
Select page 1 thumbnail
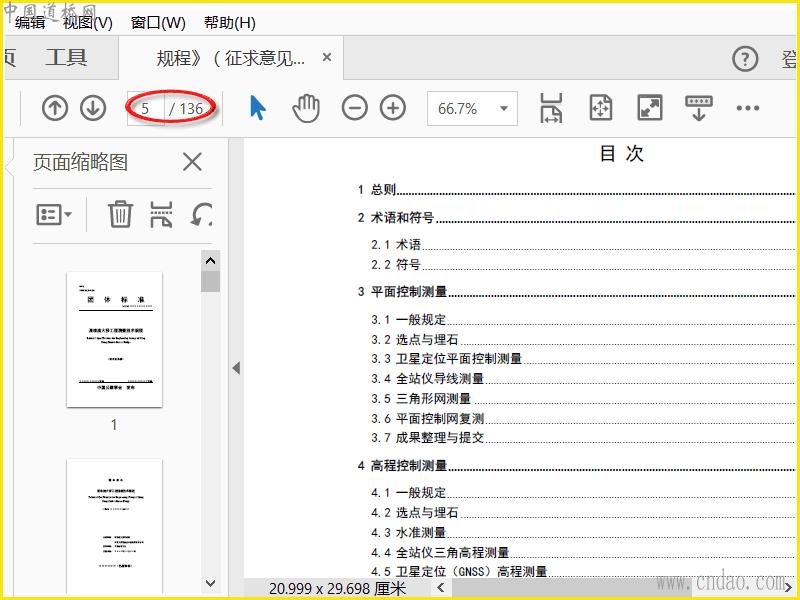[114, 339]
